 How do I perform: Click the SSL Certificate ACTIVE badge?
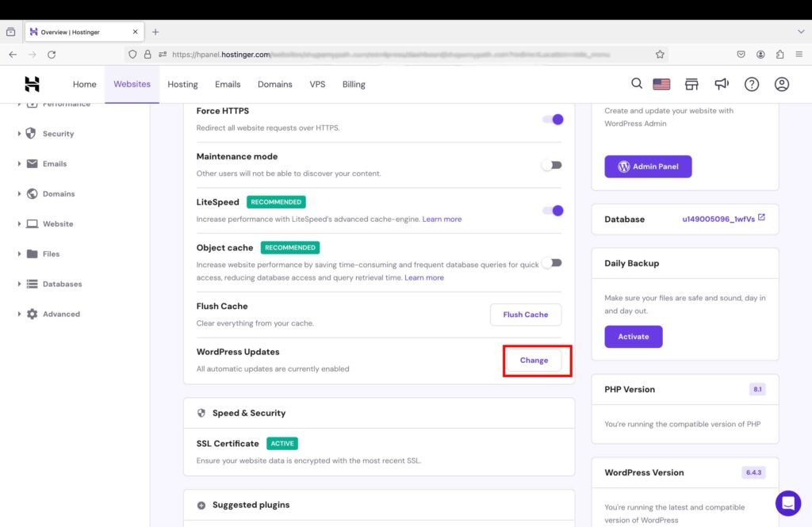click(282, 444)
